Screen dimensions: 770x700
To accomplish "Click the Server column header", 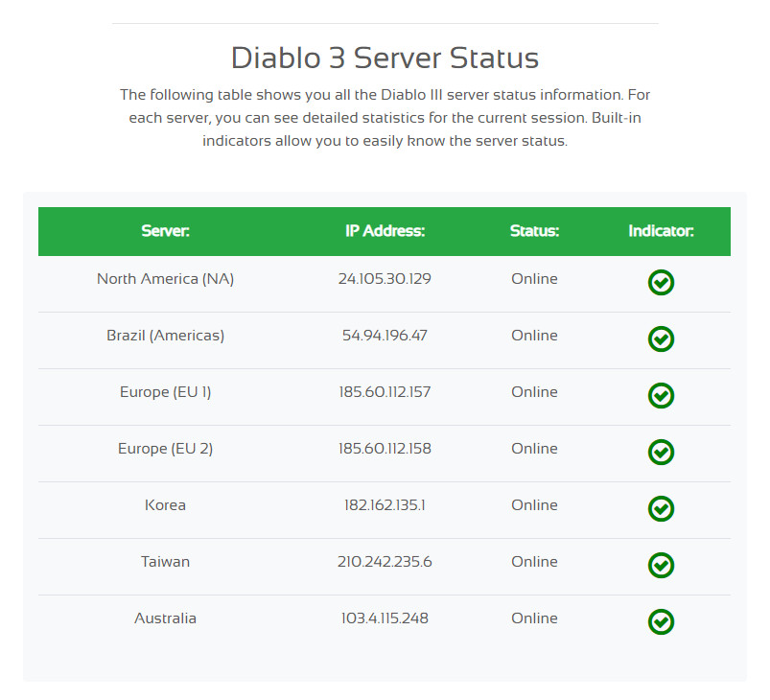I will pos(166,231).
